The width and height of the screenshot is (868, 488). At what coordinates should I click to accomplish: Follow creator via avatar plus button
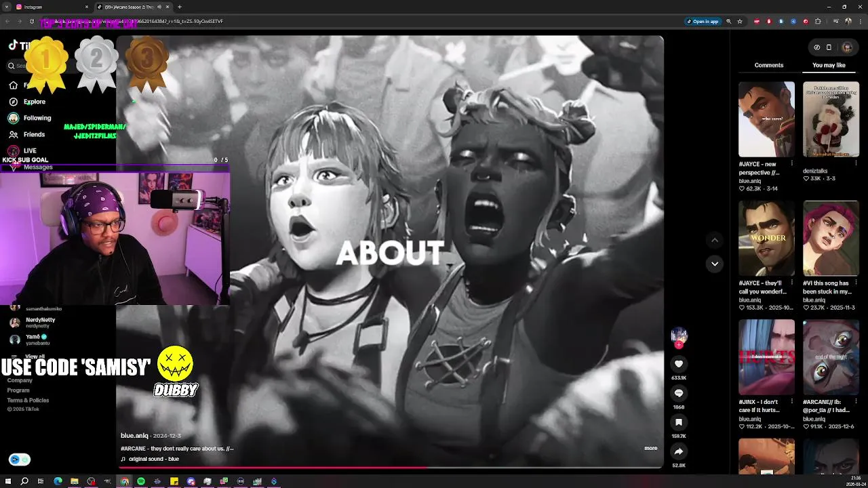tap(679, 344)
